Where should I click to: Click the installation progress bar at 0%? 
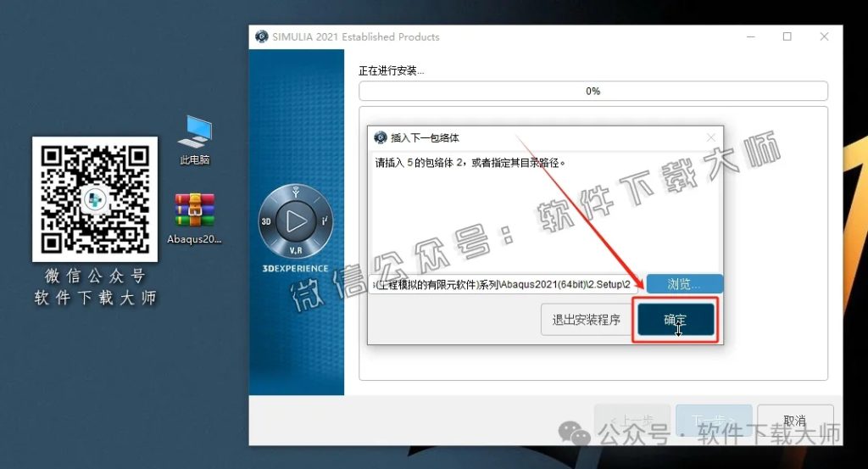pos(593,91)
